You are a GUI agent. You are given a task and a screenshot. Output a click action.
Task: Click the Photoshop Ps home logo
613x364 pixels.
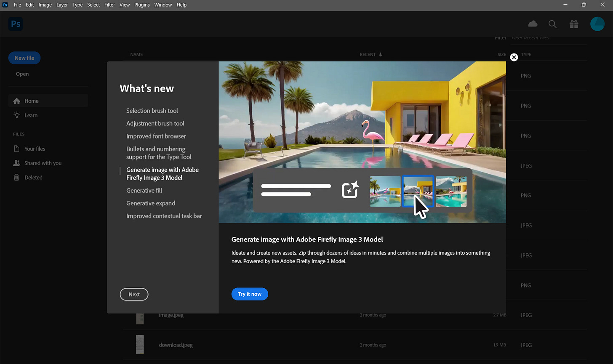tap(16, 24)
